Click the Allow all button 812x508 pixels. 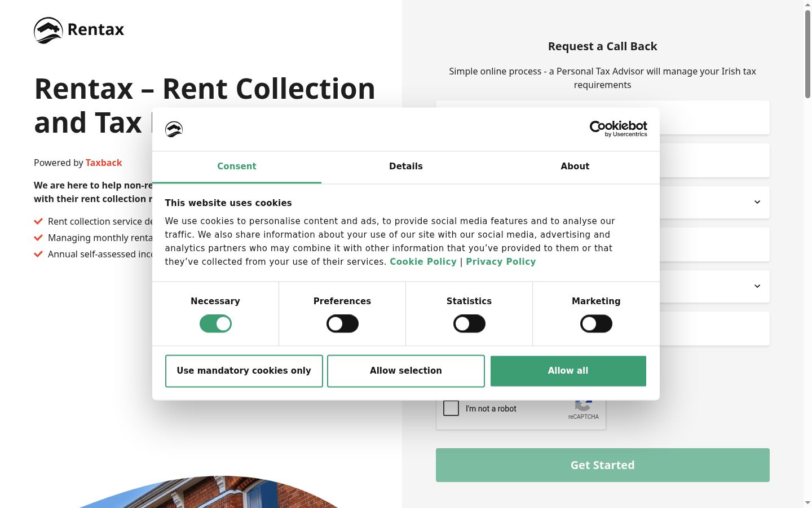568,371
